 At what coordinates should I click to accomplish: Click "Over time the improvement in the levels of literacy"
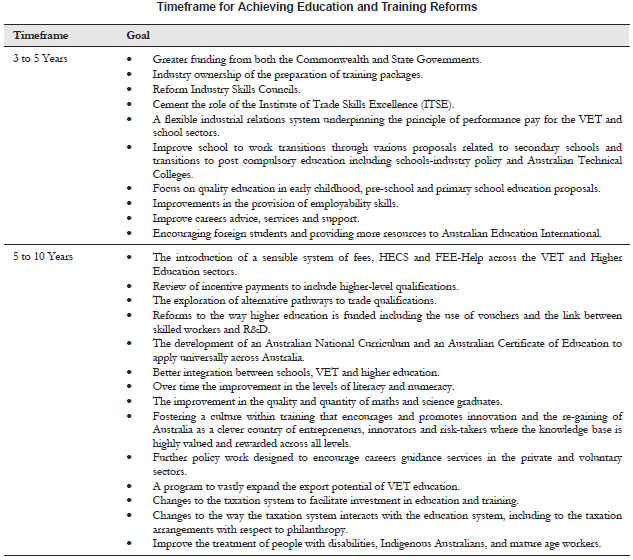click(x=304, y=387)
